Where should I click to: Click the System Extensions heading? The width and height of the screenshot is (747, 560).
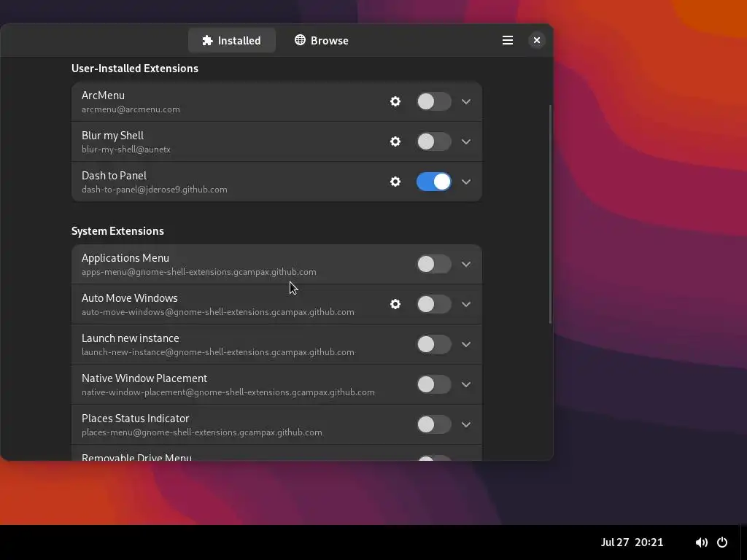[117, 231]
